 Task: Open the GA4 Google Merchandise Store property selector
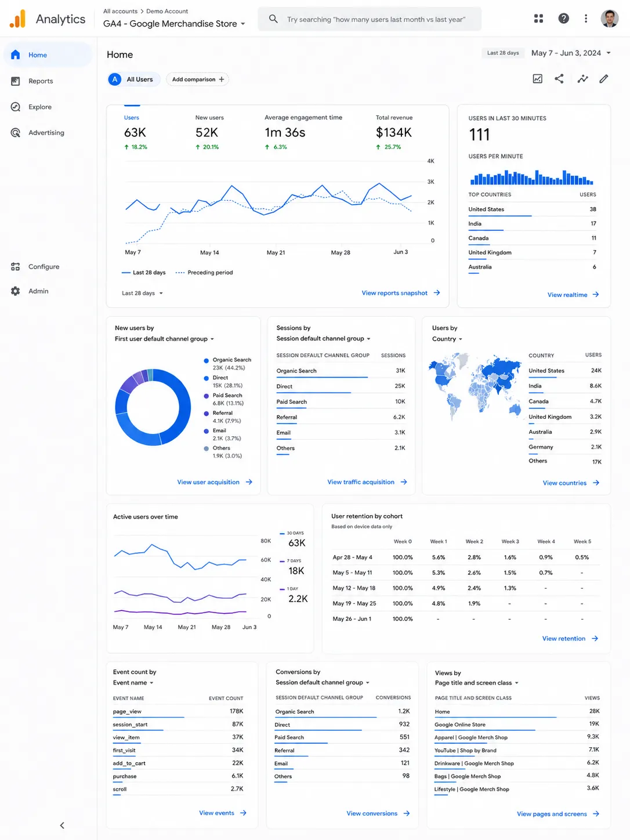(174, 24)
